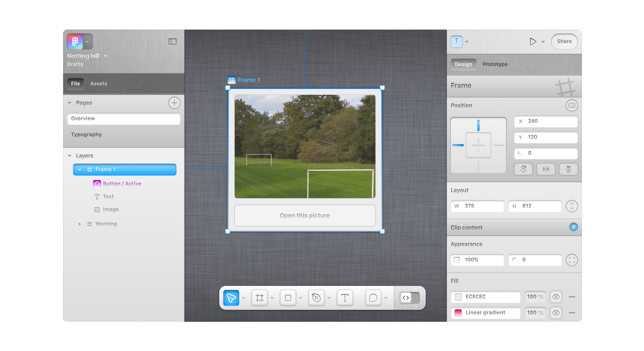Viewport: 644px width, 351px height.
Task: Add a new page with the plus icon
Action: 174,103
